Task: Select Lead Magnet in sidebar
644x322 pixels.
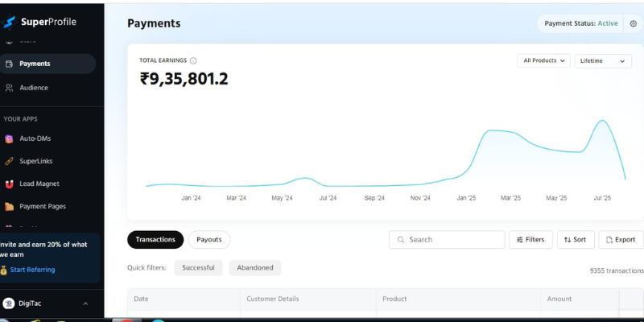Action: [39, 184]
